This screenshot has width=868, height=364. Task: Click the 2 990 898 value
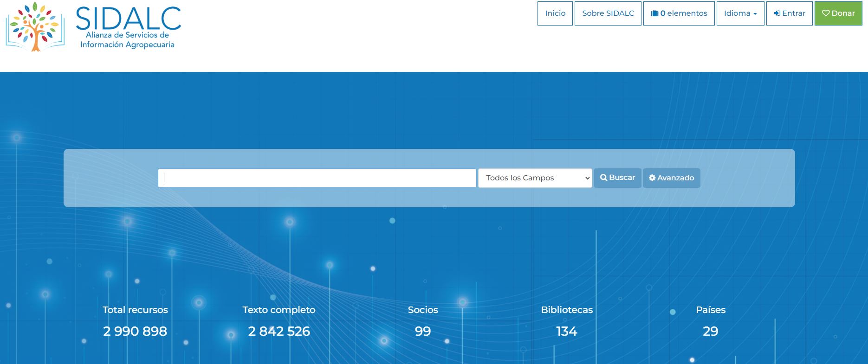[x=135, y=331]
